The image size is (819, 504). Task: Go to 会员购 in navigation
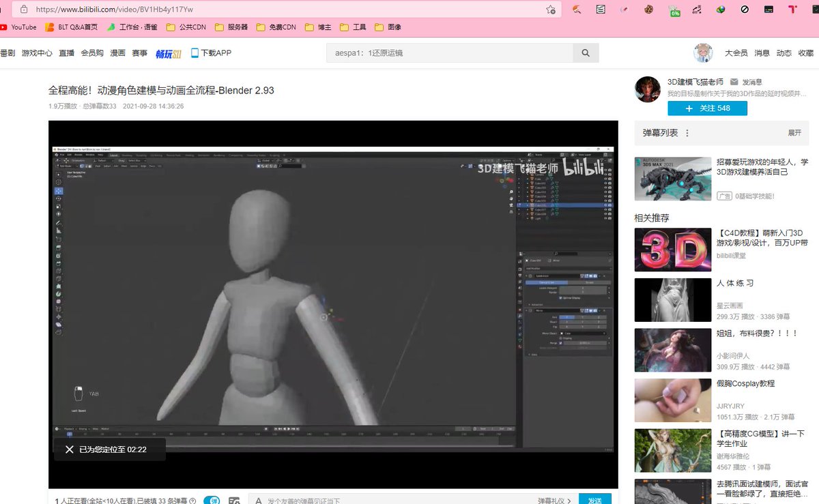pos(92,53)
